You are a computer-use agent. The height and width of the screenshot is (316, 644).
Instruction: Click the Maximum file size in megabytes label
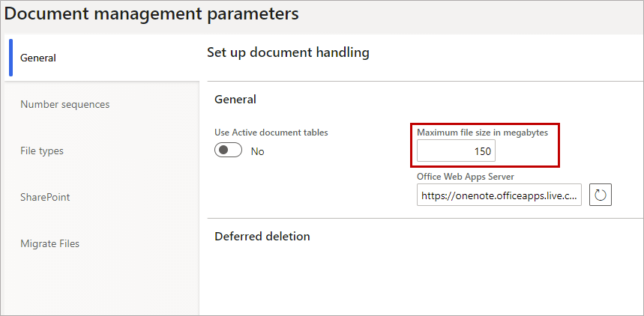pyautogui.click(x=483, y=133)
